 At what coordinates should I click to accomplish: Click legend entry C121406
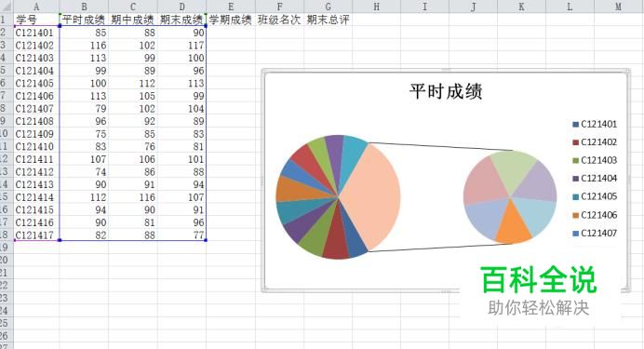595,215
